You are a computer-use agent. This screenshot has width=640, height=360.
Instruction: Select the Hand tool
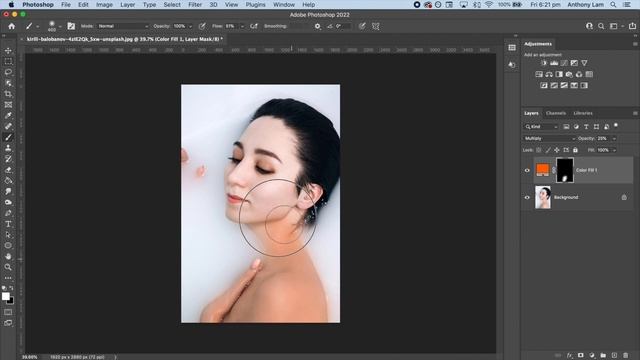pos(8,256)
